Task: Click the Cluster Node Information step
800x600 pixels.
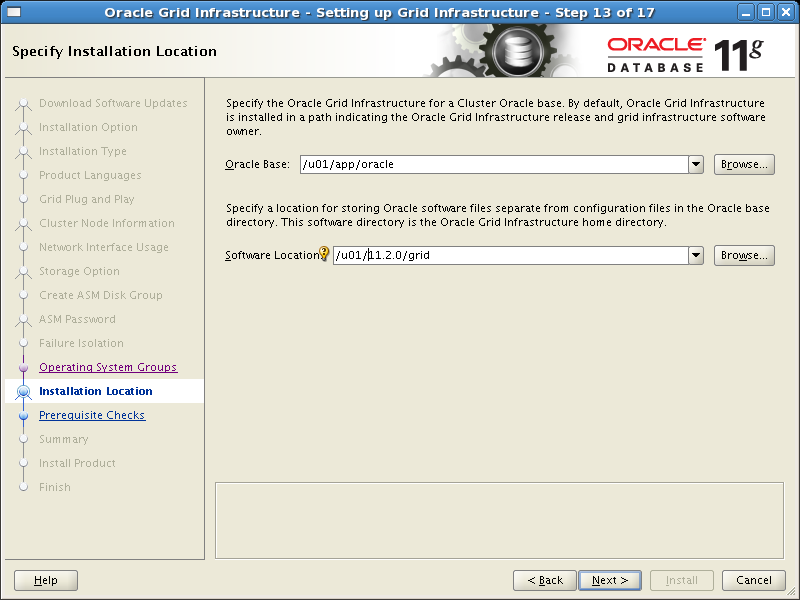Action: 107,223
